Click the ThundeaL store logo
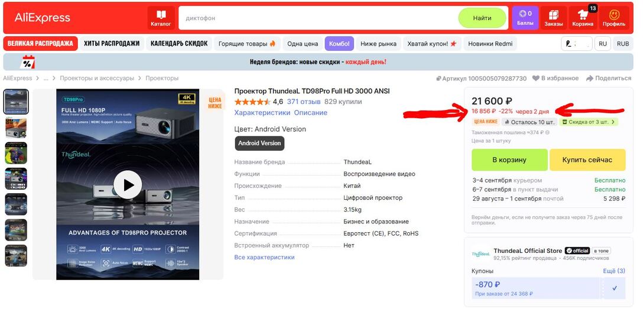Viewport: 644px width, 312px height. [481, 254]
